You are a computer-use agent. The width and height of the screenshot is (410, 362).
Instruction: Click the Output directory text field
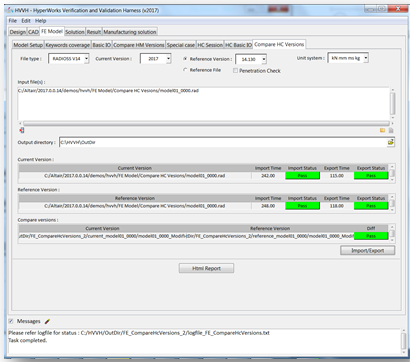point(223,142)
